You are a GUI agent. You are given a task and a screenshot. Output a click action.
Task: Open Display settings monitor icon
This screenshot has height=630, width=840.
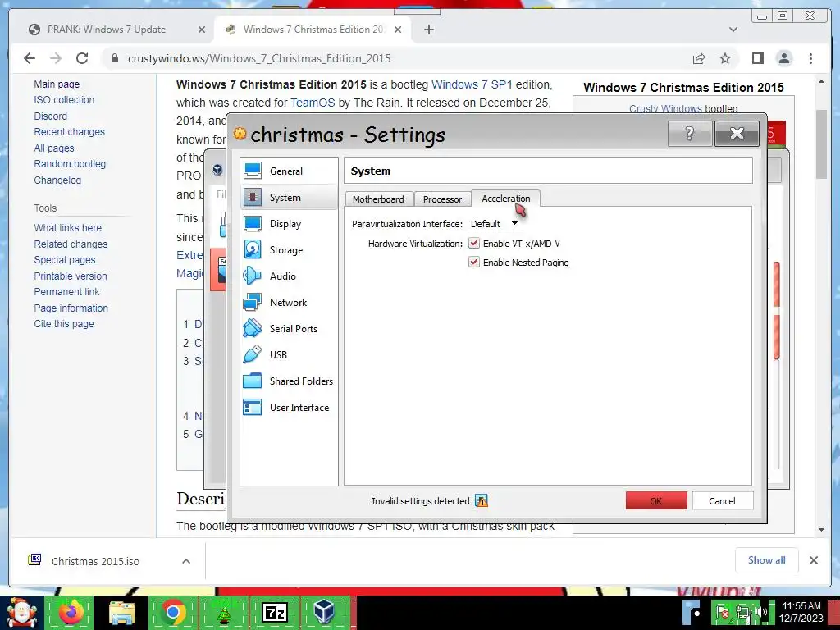click(x=253, y=223)
